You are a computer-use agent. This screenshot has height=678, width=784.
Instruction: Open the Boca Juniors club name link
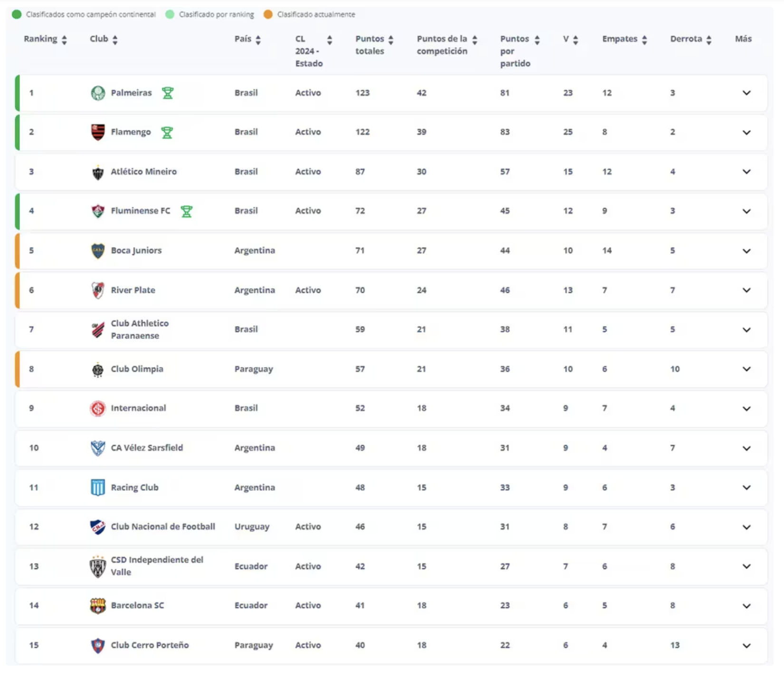136,250
